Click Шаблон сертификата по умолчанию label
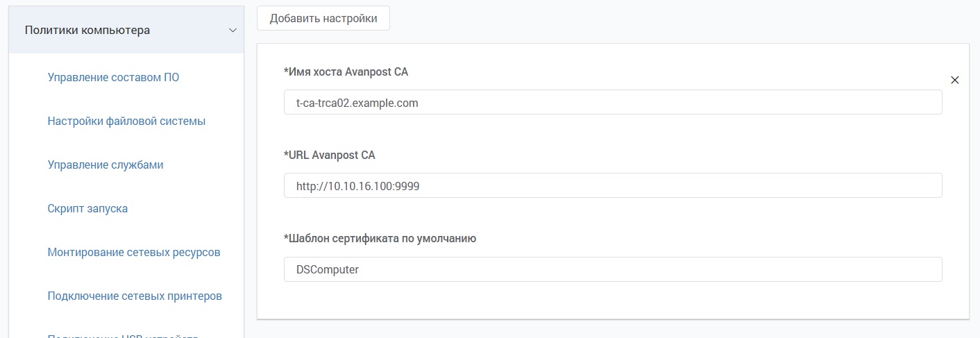This screenshot has height=338, width=980. coord(380,239)
